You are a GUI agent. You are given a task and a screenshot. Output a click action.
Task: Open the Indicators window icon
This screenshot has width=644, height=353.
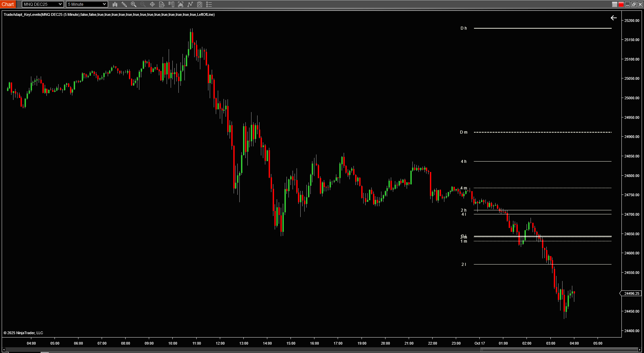tap(181, 4)
